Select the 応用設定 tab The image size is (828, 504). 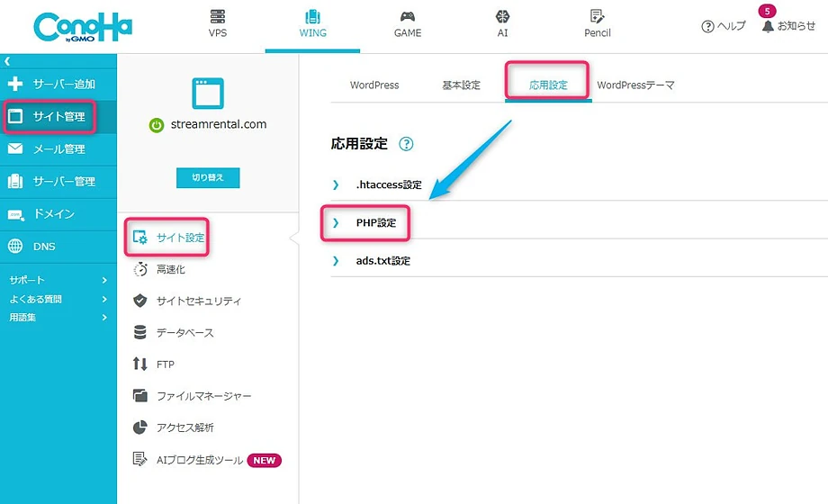pos(548,85)
